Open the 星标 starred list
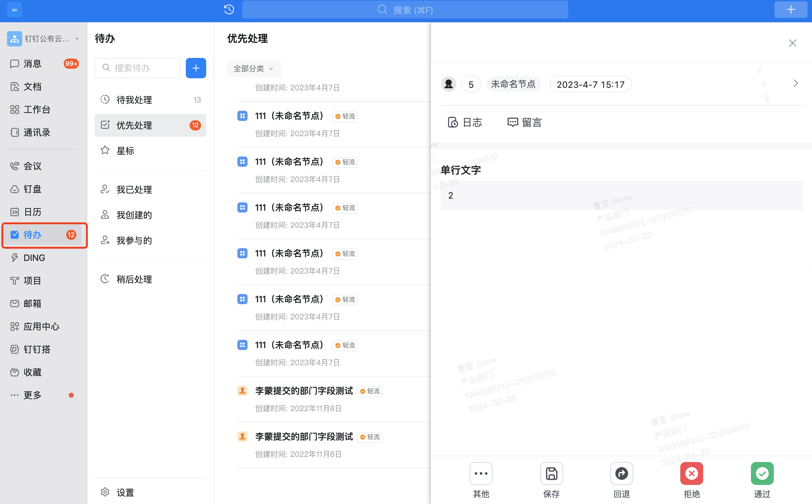 [150, 151]
